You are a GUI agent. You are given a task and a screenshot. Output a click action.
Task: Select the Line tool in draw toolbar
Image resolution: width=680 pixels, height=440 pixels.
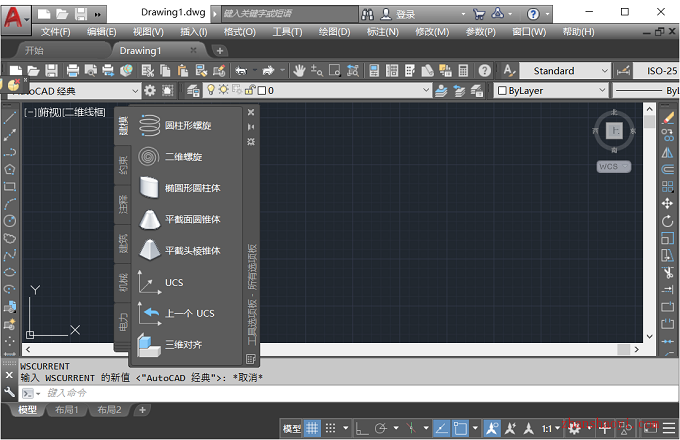pos(10,117)
